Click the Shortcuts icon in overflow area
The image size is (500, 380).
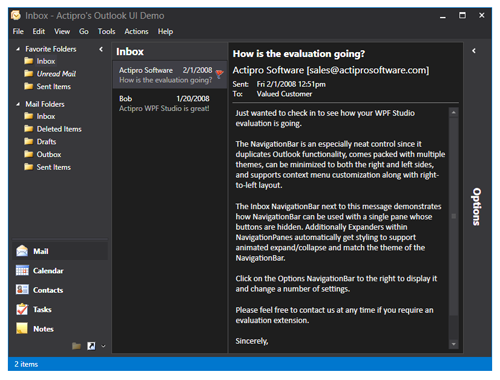[x=91, y=346]
